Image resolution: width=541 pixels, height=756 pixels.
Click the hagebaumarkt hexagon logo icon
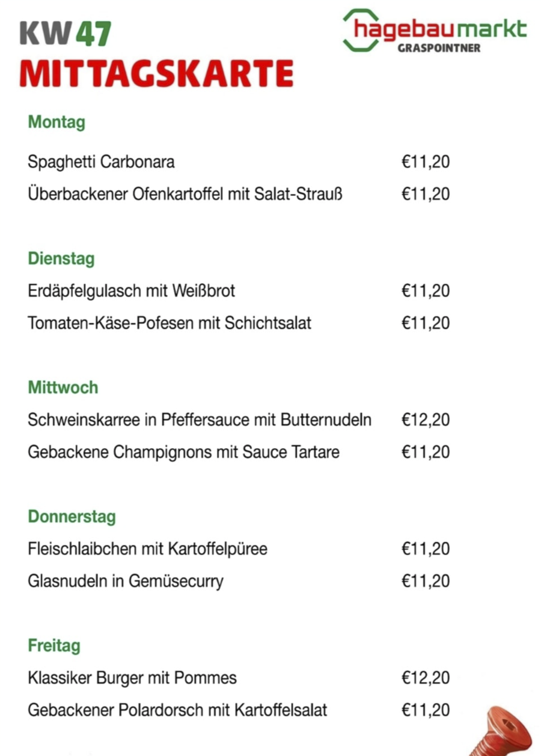(x=359, y=30)
